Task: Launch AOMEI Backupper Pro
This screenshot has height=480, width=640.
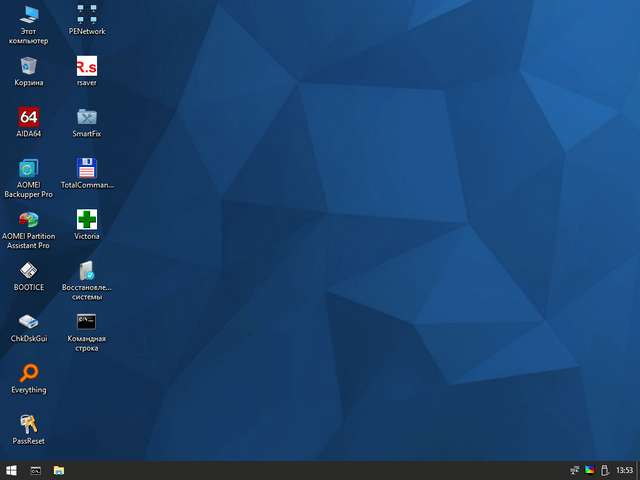Action: click(x=29, y=178)
